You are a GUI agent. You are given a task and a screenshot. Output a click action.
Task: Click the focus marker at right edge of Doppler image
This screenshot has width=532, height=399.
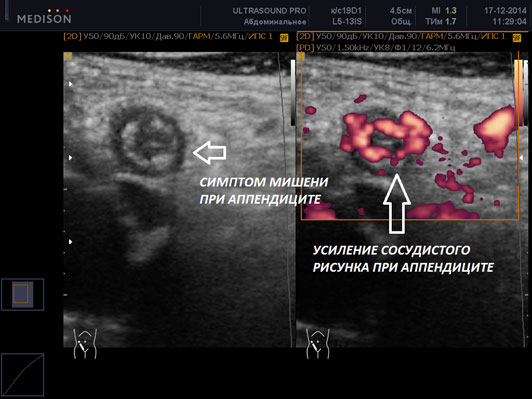click(522, 158)
